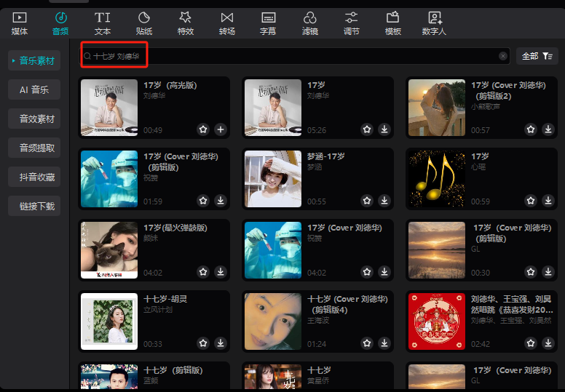
Task: Open the 全部 filter dropdown
Action: pyautogui.click(x=537, y=56)
